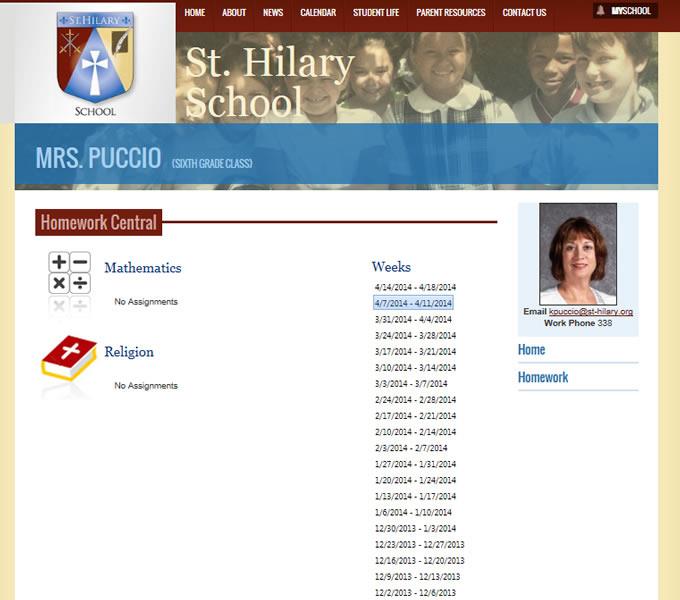Click the MRS. PUCCIO page title
This screenshot has width=680, height=600.
tap(98, 157)
